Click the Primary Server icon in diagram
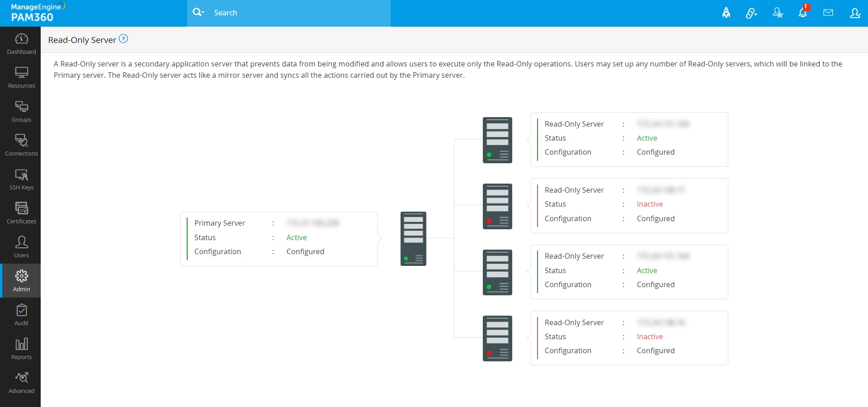The width and height of the screenshot is (868, 407). click(x=413, y=239)
